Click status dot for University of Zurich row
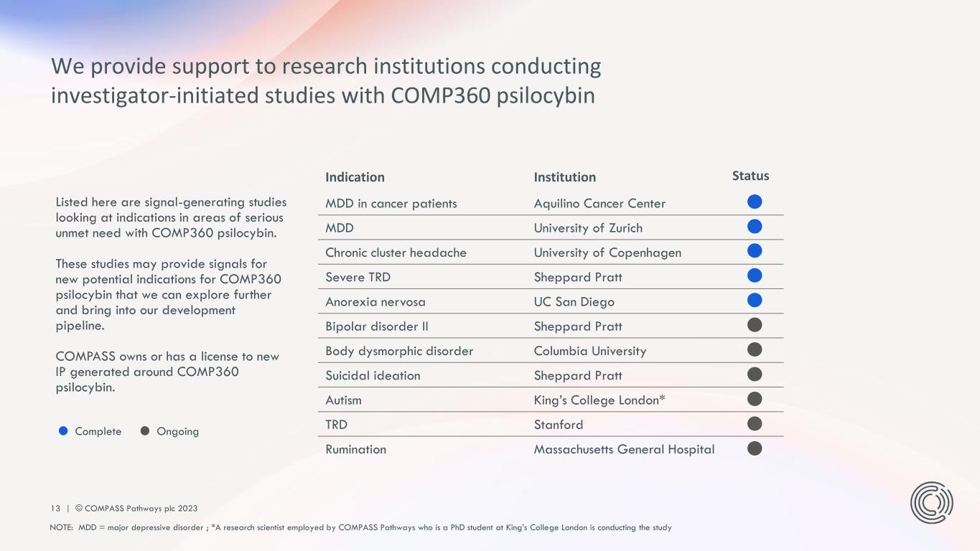 click(755, 227)
